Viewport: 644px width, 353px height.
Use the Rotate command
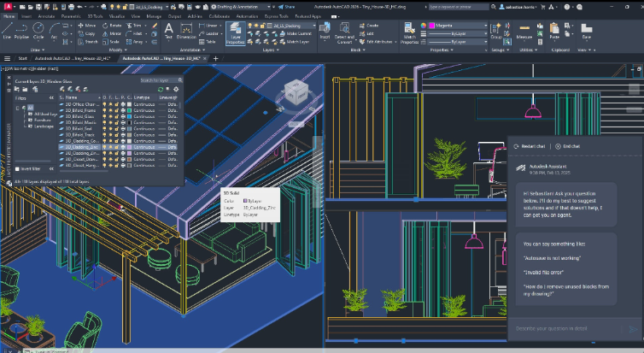[x=112, y=26]
